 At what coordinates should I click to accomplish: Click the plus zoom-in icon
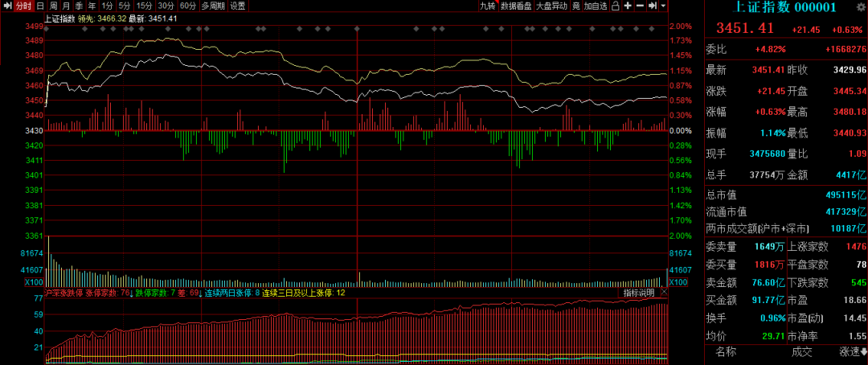pos(628,6)
